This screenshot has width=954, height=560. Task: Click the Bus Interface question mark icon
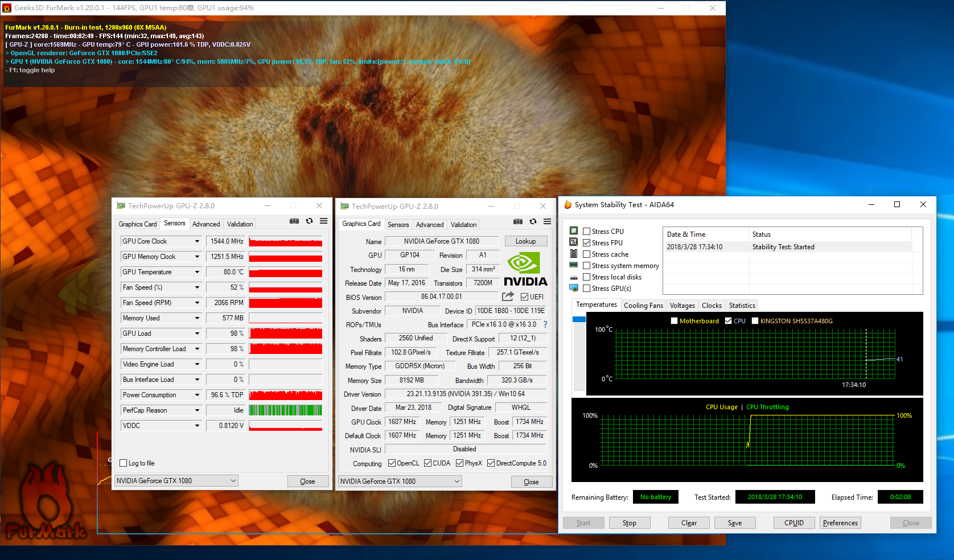545,324
